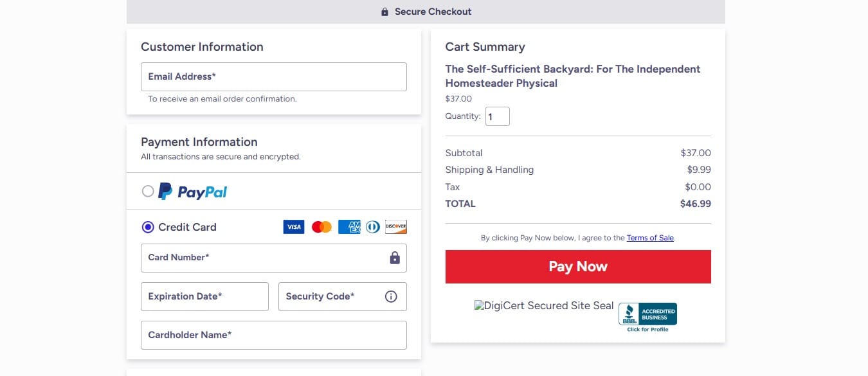
Task: Click the Expiration Date field
Action: pyautogui.click(x=204, y=296)
